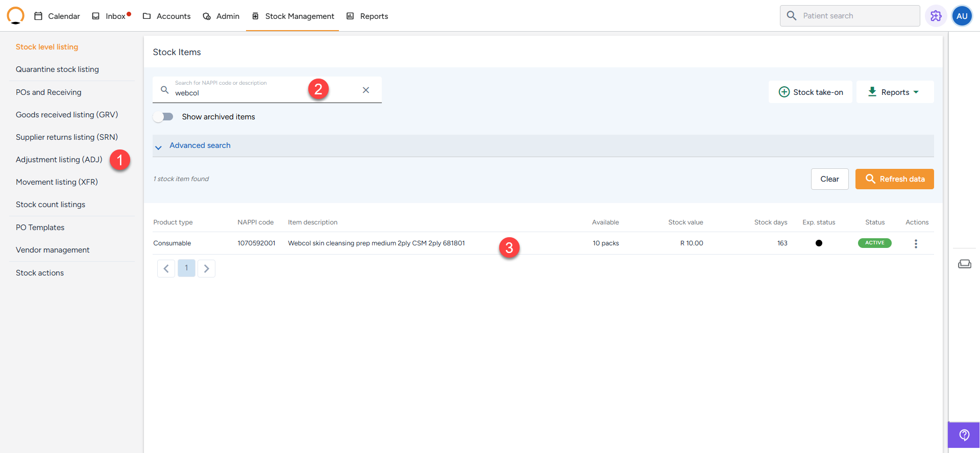Open the Reports download dropdown
This screenshot has width=980, height=453.
coord(895,92)
